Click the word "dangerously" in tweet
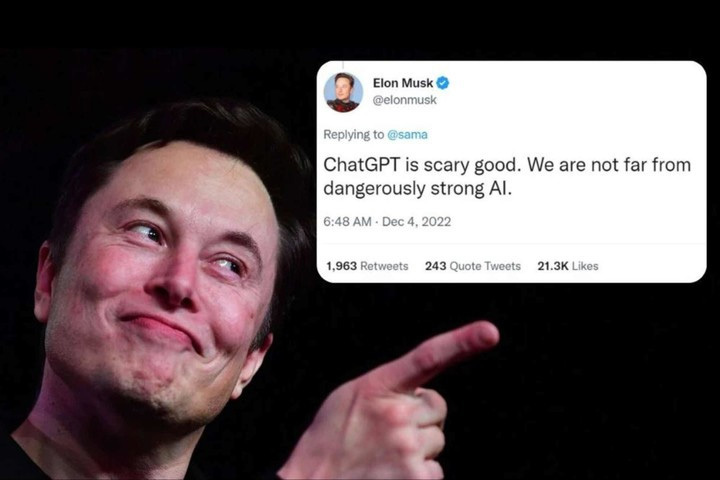Viewport: 720px width, 480px height. (x=374, y=189)
